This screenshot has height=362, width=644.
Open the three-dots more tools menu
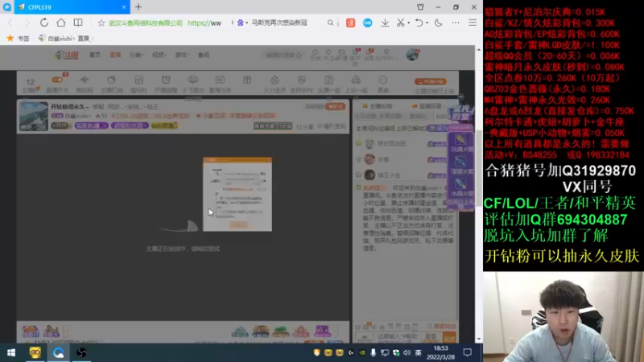coord(456,23)
